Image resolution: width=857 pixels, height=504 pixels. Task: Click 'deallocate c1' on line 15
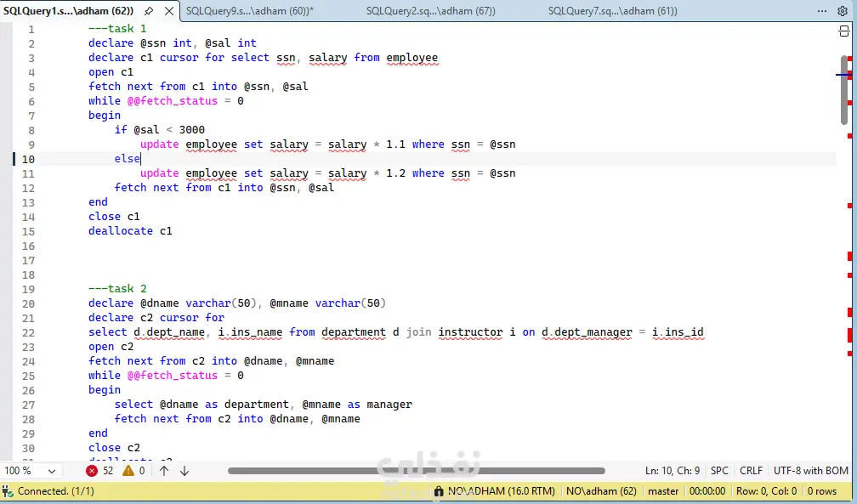click(130, 231)
